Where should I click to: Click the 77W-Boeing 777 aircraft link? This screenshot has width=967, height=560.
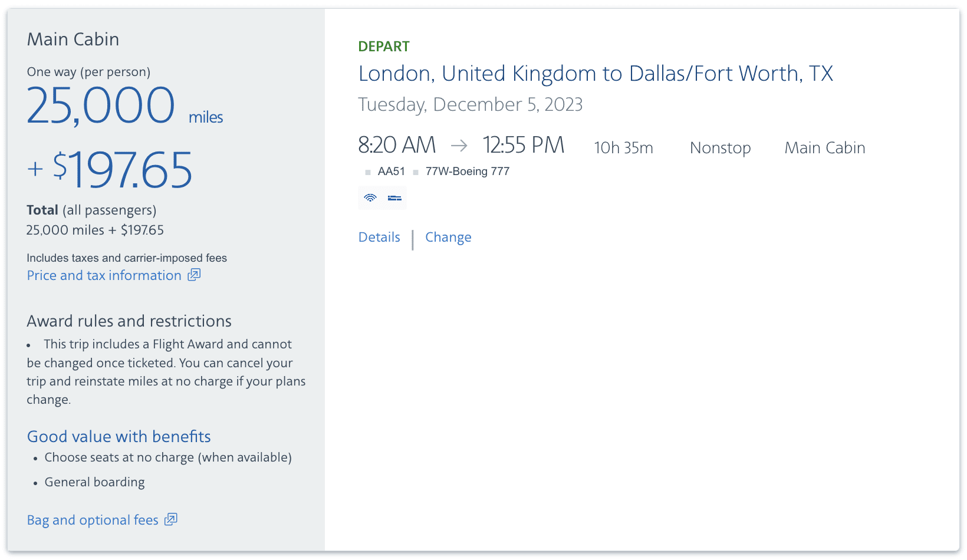[468, 172]
